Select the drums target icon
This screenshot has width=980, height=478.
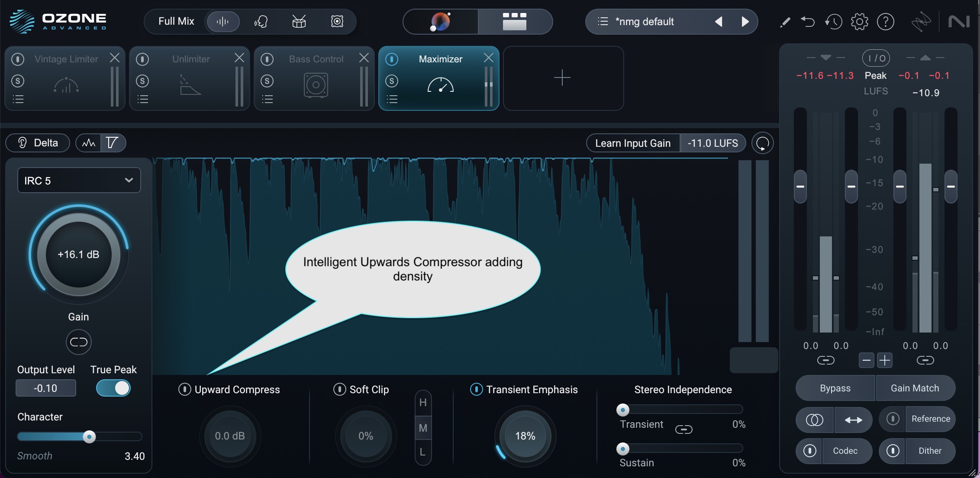tap(299, 22)
